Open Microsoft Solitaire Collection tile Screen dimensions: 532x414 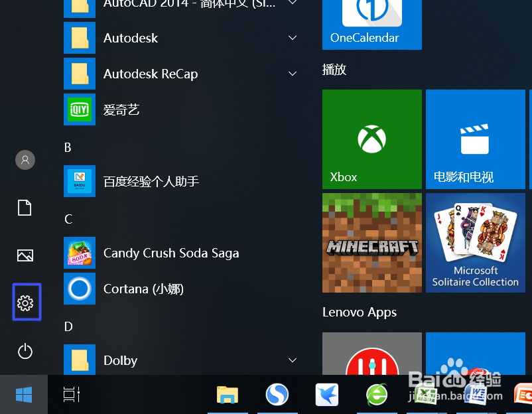point(476,243)
